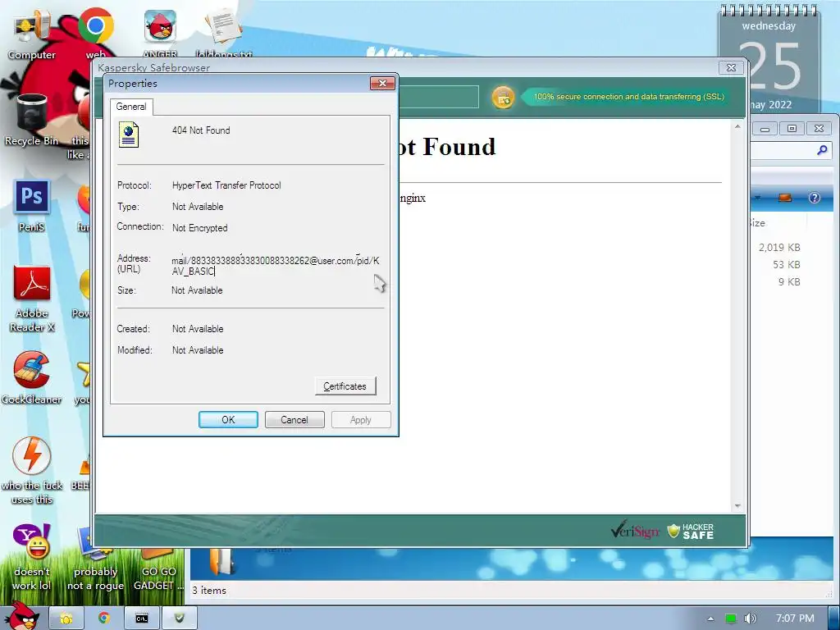Click the '3 items' status bar text

click(209, 591)
